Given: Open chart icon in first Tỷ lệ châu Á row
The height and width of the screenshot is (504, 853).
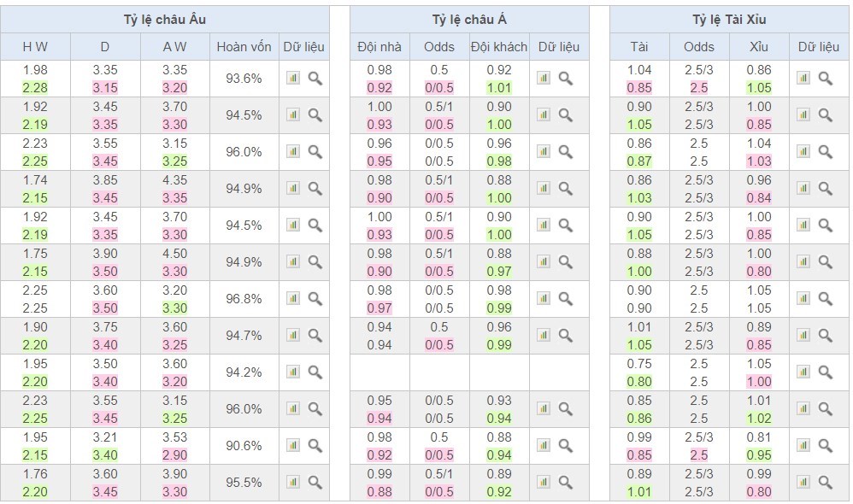Looking at the screenshot, I should (x=544, y=79).
